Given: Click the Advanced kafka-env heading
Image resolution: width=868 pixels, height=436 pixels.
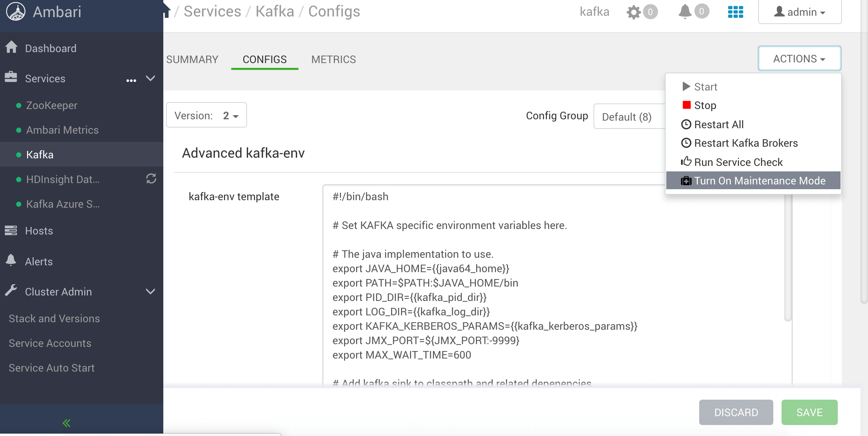Looking at the screenshot, I should 243,153.
